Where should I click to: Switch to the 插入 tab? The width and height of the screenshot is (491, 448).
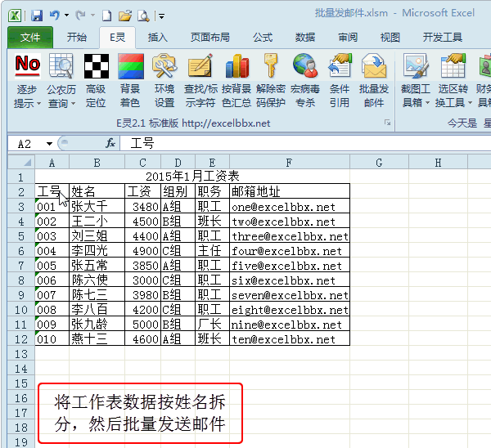click(157, 38)
